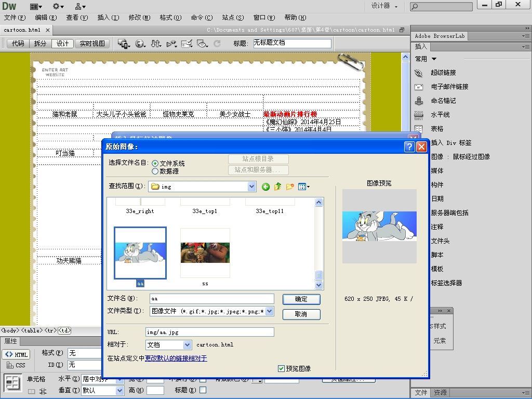
Task: Open the 修改 menu
Action: coord(139,18)
